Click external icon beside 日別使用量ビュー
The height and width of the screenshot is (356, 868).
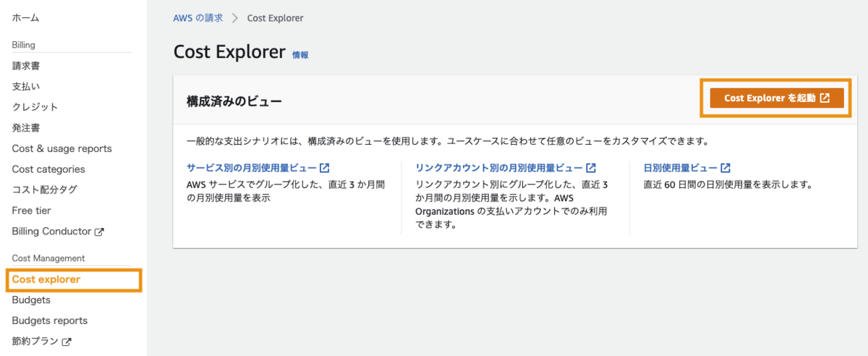click(726, 168)
